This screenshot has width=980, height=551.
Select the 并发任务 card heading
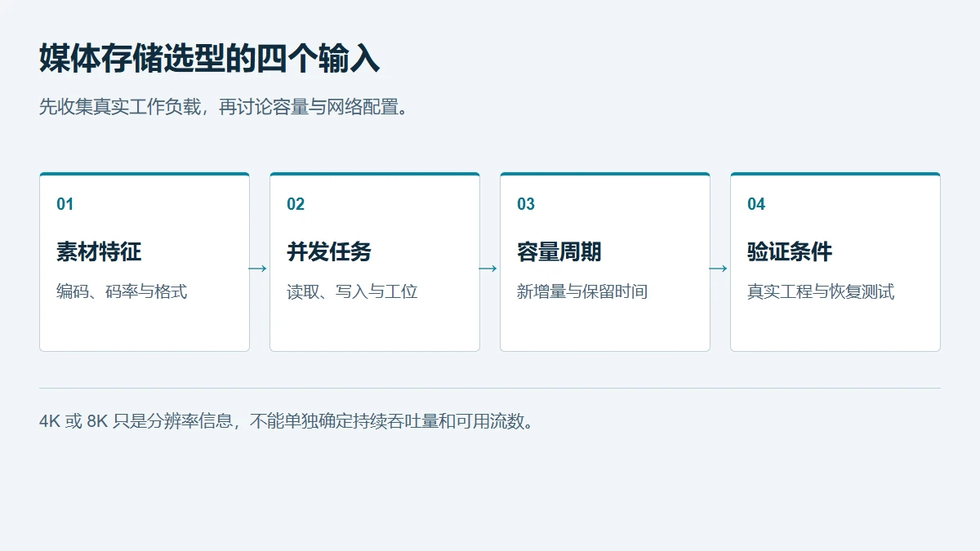[x=329, y=251]
